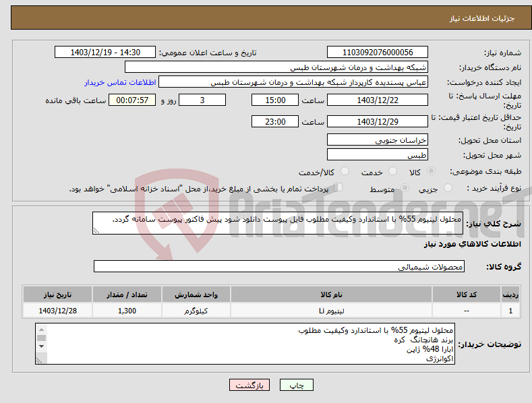The width and height of the screenshot is (532, 403).
Task: Click the گروه کالا field محصولات شیمیائی
Action: 279,267
